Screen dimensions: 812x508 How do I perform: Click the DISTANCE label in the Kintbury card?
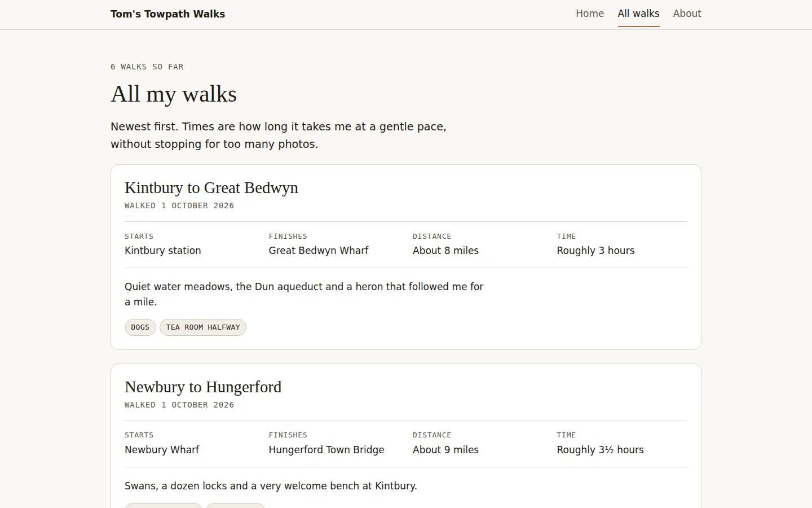pos(432,237)
